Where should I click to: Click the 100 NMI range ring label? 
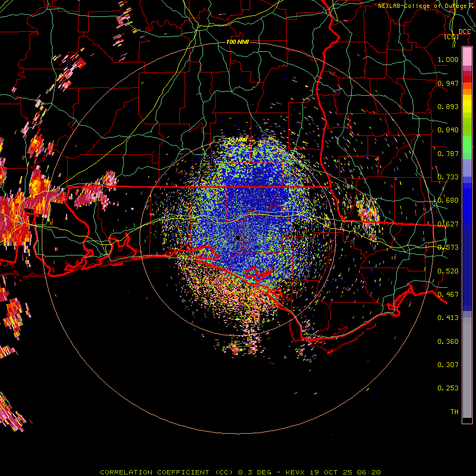[x=237, y=42]
